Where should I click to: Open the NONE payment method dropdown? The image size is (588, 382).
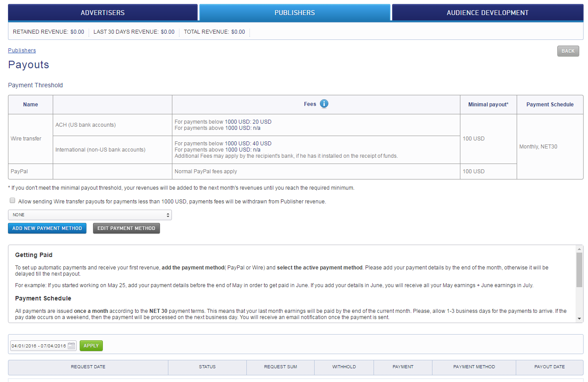pyautogui.click(x=90, y=215)
